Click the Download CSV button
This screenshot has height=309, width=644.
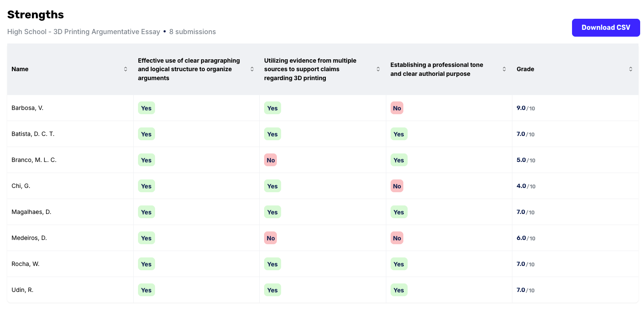606,27
